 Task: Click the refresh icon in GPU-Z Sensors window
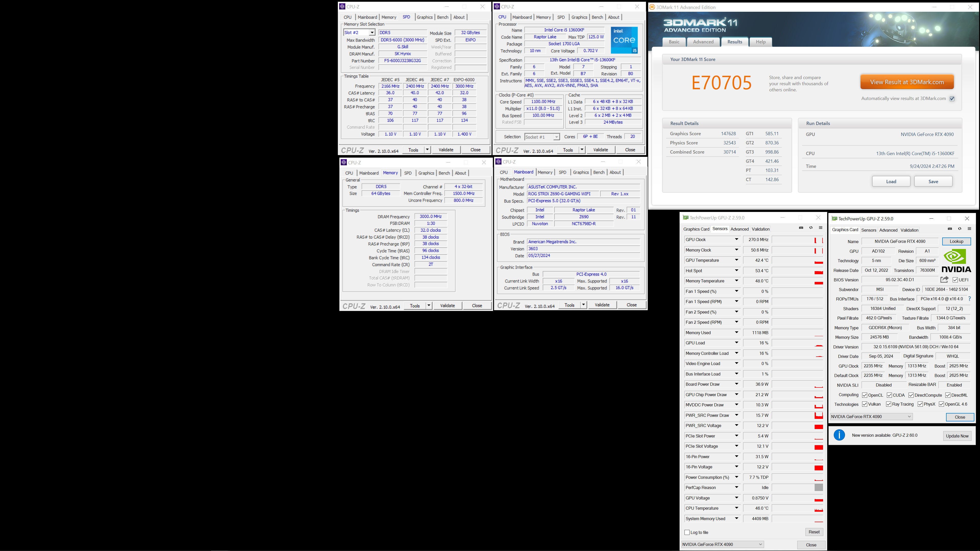pyautogui.click(x=811, y=228)
